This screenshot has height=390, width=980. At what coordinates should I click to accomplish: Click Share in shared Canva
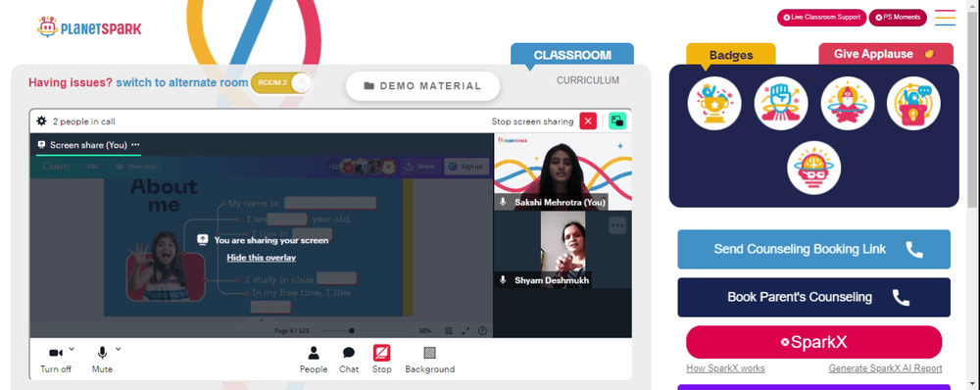click(420, 167)
